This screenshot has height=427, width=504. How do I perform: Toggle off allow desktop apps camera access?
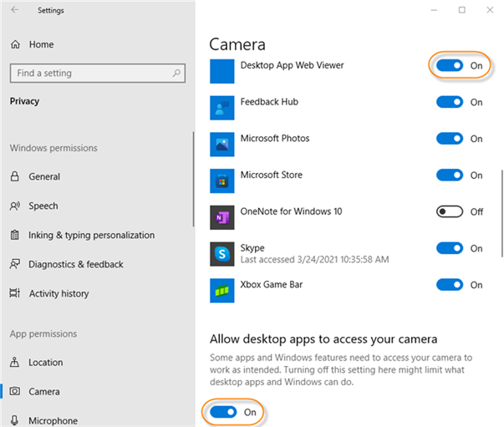click(x=222, y=412)
